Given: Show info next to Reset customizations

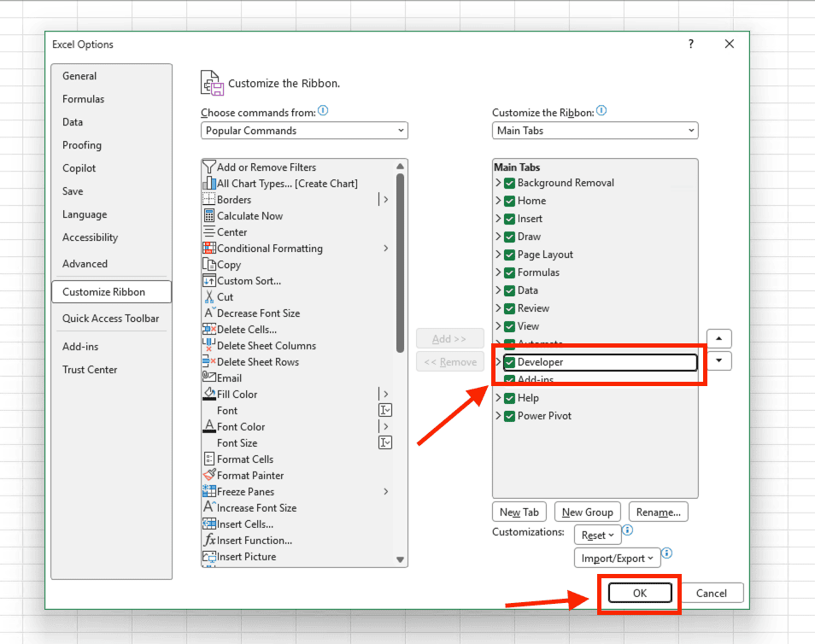Looking at the screenshot, I should tap(628, 530).
